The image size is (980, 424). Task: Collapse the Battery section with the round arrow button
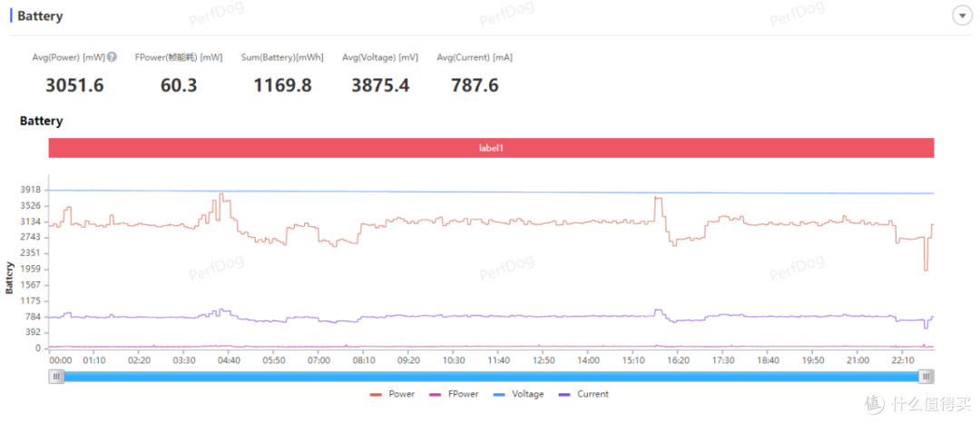(x=962, y=15)
